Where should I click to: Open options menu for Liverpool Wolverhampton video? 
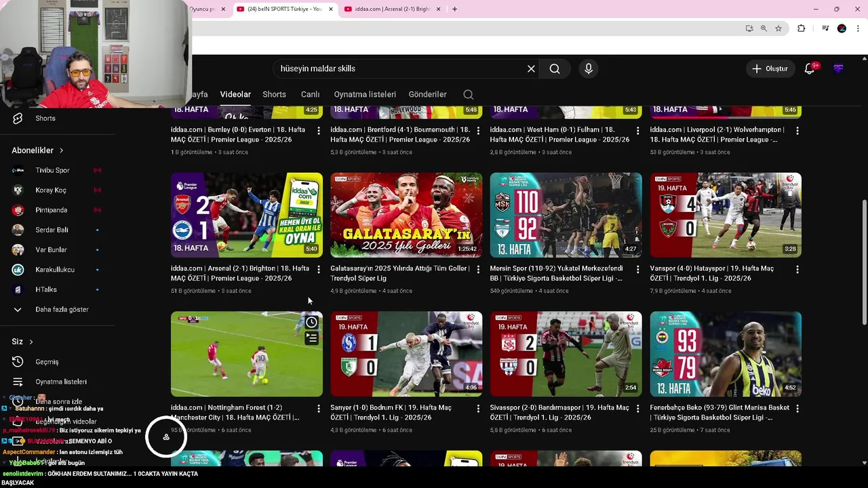797,130
